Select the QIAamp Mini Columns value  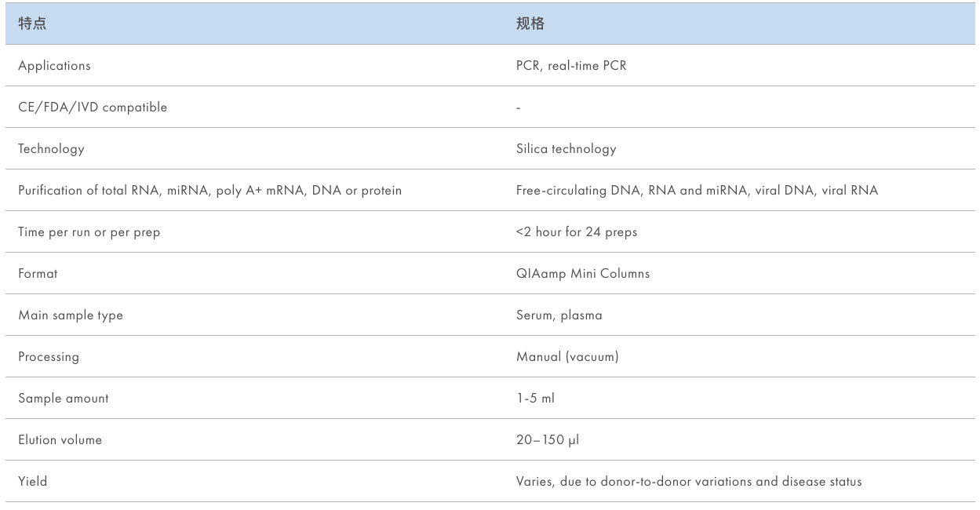pyautogui.click(x=582, y=274)
